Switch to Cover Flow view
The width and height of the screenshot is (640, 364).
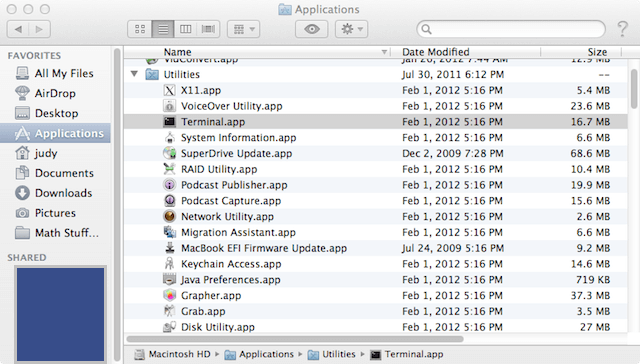tap(208, 29)
